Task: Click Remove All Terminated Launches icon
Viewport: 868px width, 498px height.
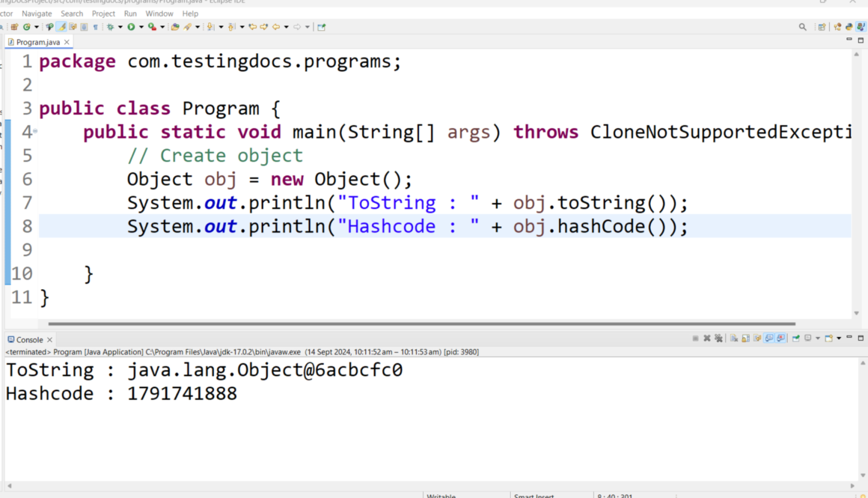Action: pyautogui.click(x=718, y=338)
